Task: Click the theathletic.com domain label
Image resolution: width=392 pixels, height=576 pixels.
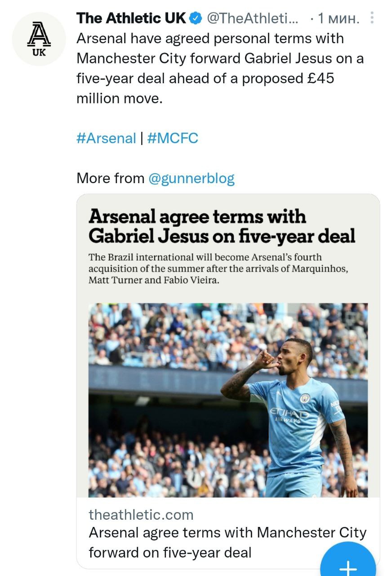Action: [141, 514]
